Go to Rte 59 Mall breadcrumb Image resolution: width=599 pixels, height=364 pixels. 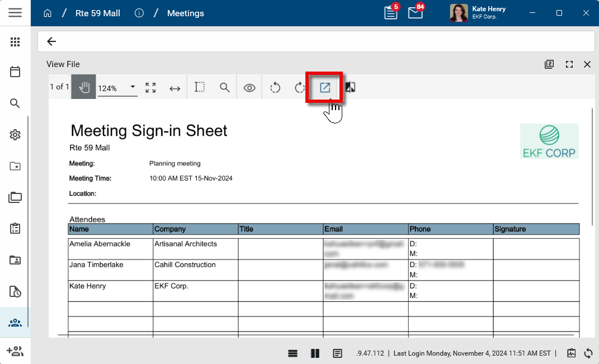98,13
